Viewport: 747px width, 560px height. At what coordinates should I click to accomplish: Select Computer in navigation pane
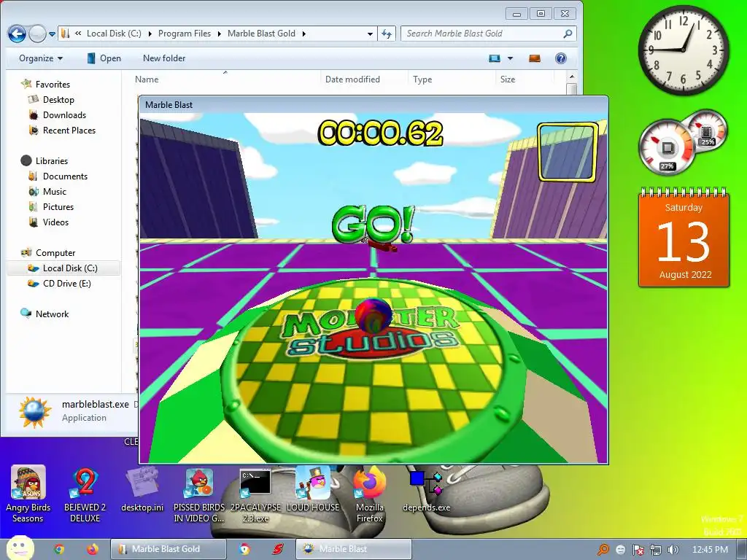click(48, 252)
